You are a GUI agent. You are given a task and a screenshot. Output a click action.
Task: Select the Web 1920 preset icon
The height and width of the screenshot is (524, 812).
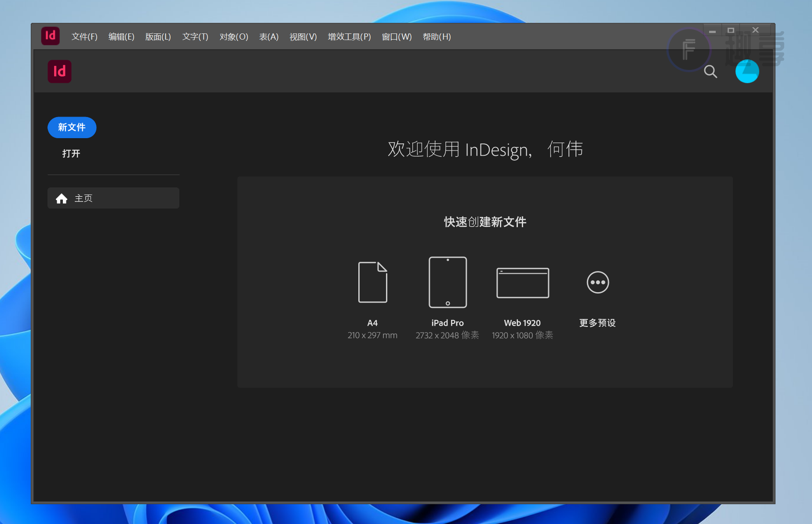click(x=523, y=283)
